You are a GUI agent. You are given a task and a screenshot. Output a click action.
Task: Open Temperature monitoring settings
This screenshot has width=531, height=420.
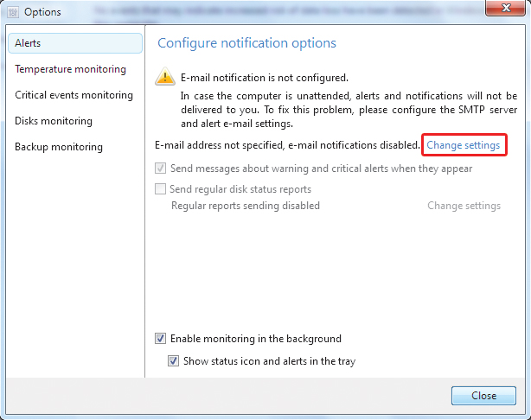tap(71, 69)
